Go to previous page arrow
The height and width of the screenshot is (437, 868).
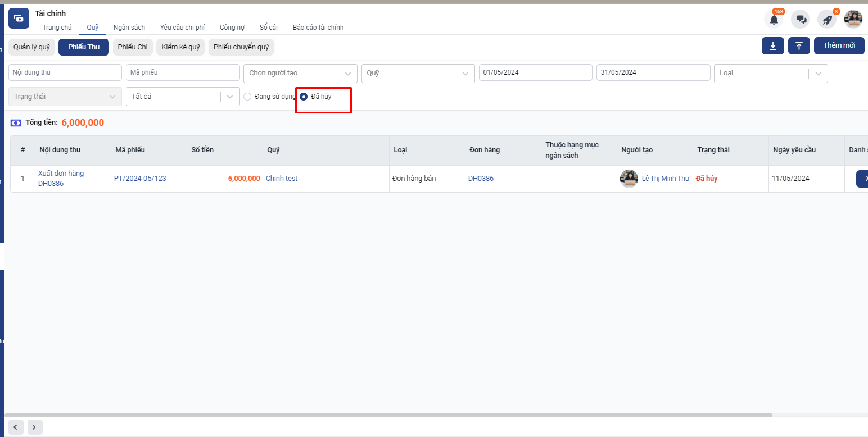tap(16, 427)
